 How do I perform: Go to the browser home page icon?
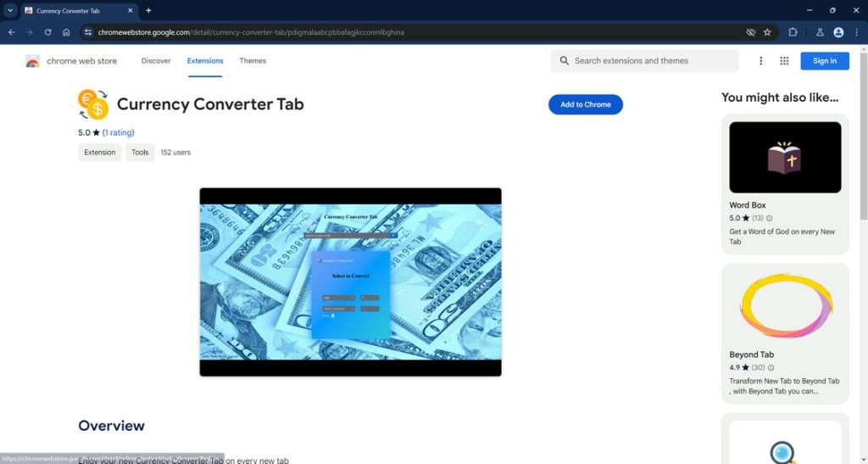pyautogui.click(x=66, y=32)
